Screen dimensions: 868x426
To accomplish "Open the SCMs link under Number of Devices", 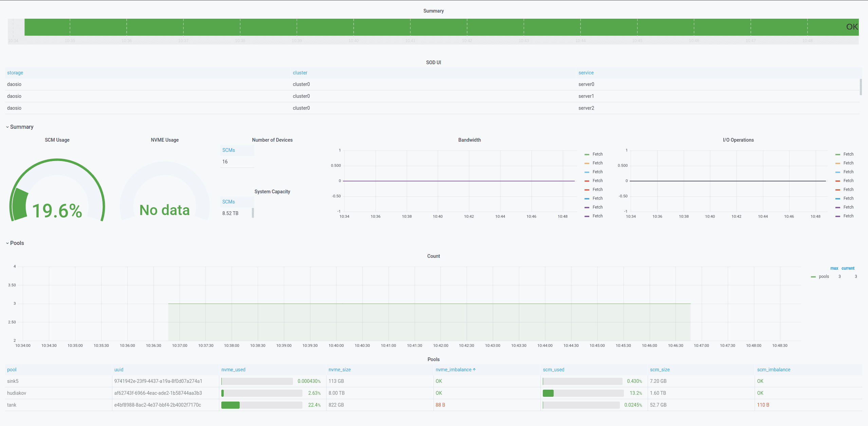I will coord(228,150).
